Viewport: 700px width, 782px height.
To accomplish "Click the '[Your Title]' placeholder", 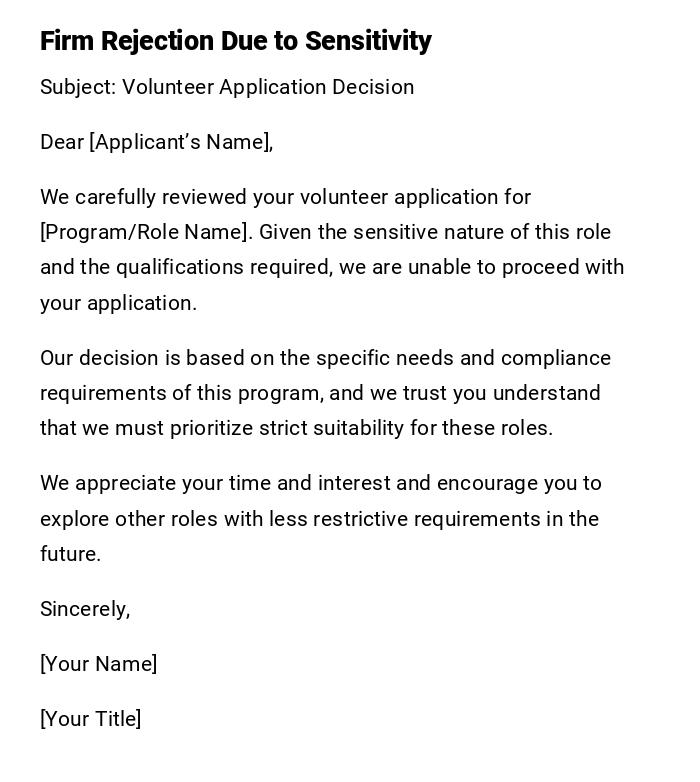I will (x=90, y=719).
